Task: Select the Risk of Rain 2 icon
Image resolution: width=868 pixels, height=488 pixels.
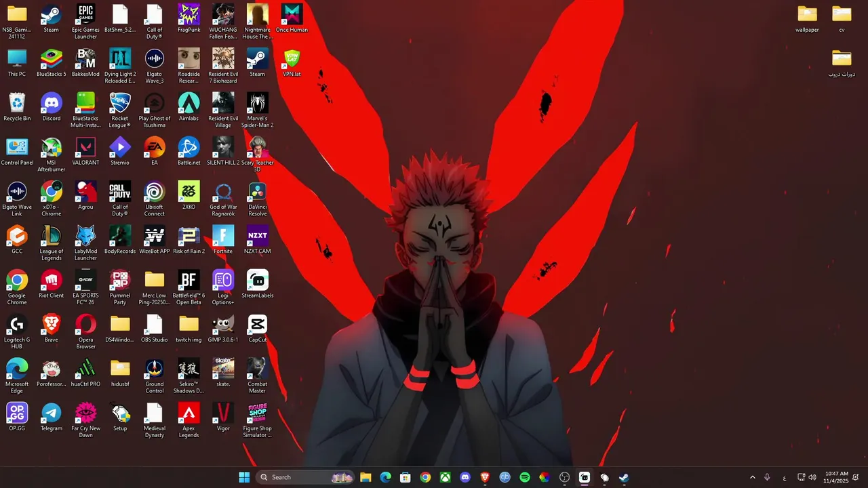Action: click(189, 239)
